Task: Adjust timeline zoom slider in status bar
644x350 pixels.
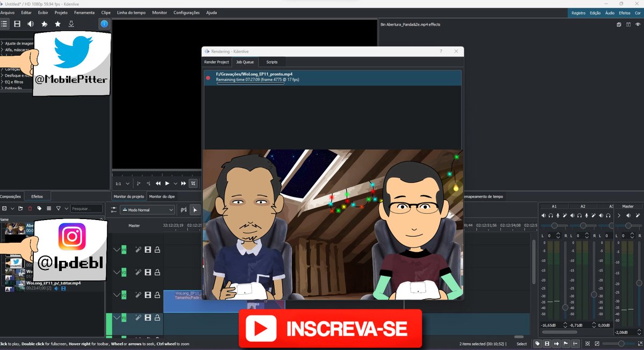Action: coord(621,344)
